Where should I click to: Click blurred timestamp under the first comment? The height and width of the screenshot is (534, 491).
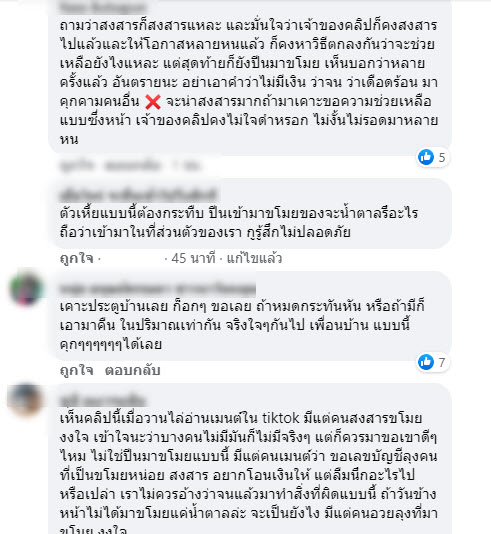pos(186,166)
